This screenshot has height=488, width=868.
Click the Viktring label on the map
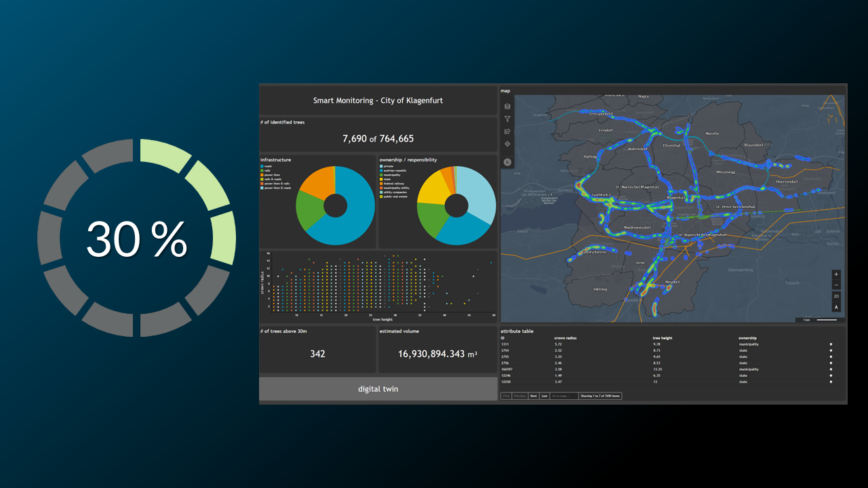(x=600, y=289)
